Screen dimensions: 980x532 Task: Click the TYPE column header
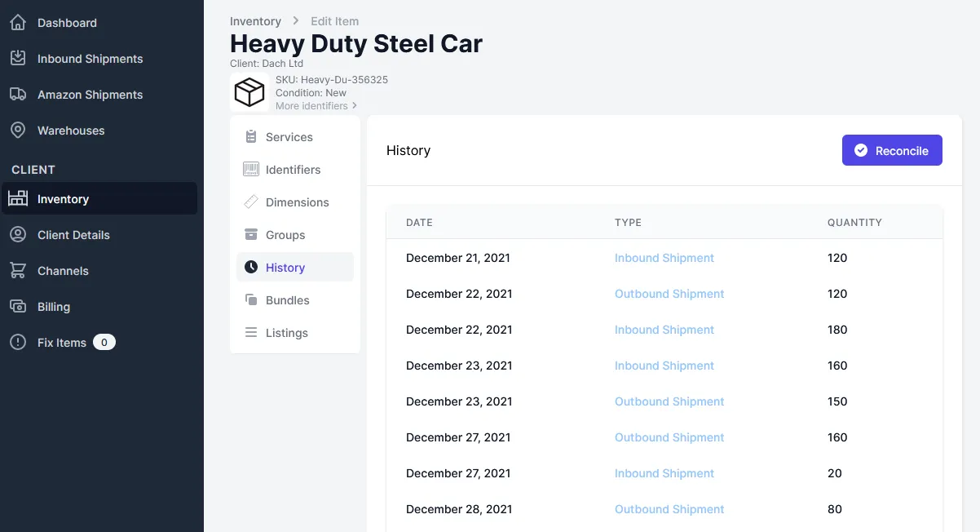(628, 222)
